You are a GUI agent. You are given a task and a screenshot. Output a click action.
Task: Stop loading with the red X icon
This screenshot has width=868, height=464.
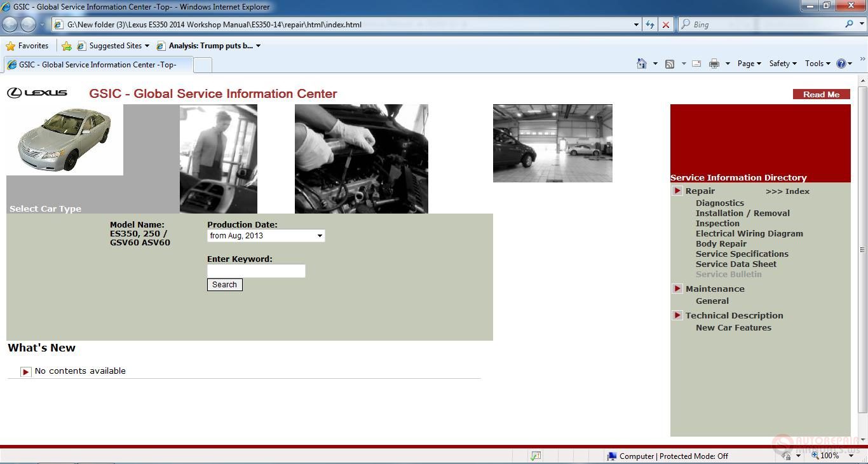(x=666, y=25)
